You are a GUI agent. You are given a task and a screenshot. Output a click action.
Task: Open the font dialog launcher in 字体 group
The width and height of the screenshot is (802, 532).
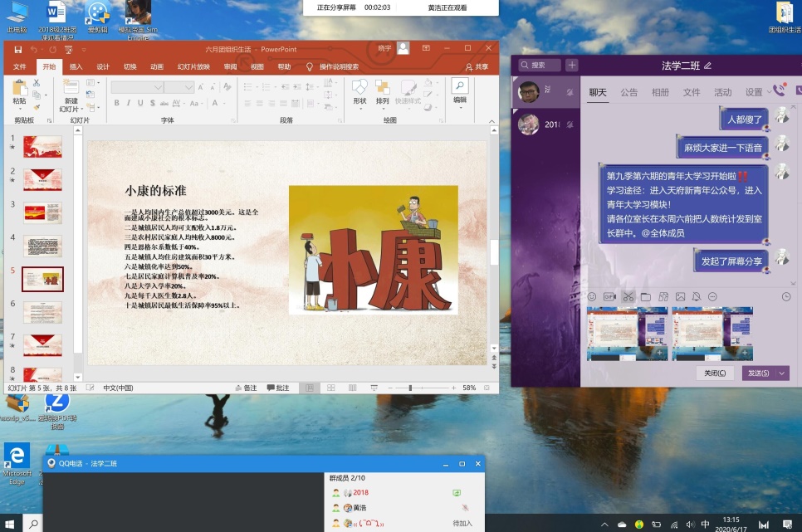(233, 120)
